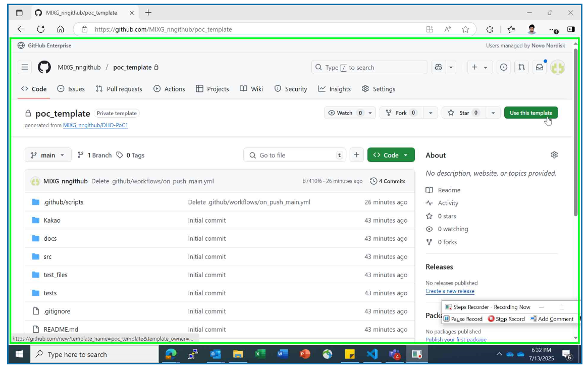Click the favorites star in address bar
588x370 pixels.
465,29
